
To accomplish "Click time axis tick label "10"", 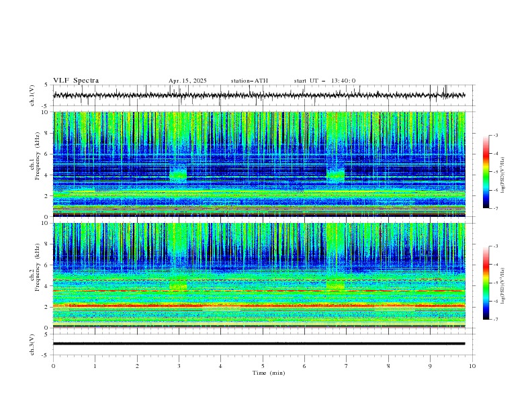I will (472, 366).
